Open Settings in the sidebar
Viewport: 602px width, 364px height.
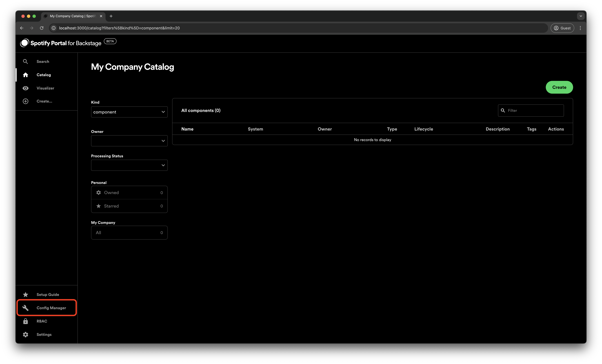pos(46,335)
